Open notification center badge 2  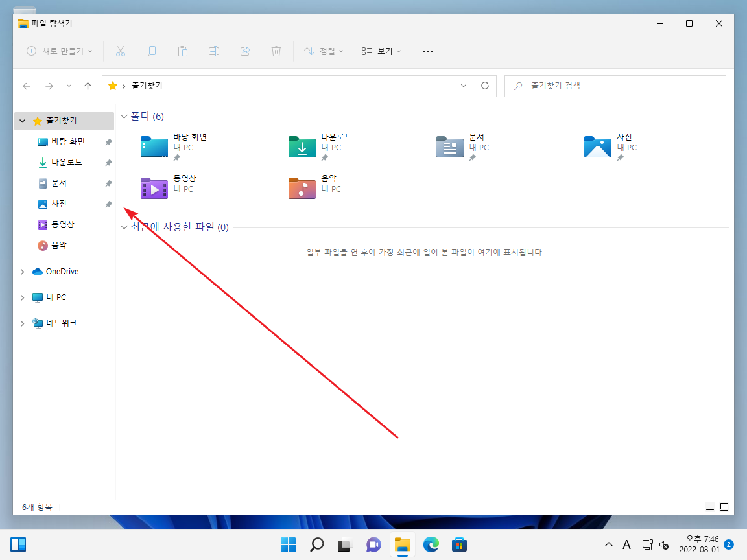[x=728, y=544]
